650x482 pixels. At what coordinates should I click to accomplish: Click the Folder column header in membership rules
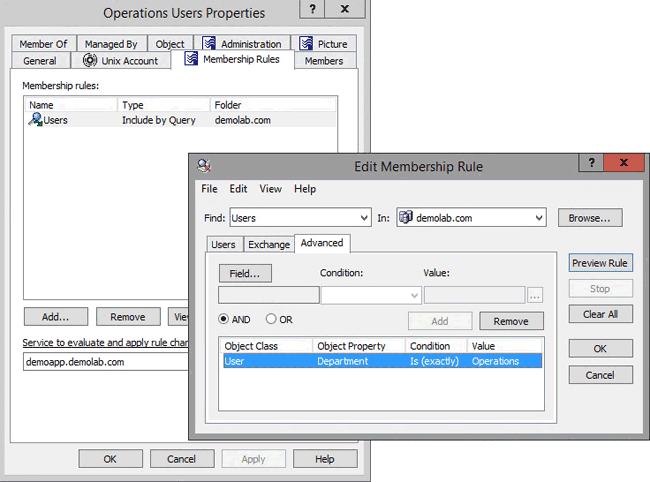(x=274, y=105)
